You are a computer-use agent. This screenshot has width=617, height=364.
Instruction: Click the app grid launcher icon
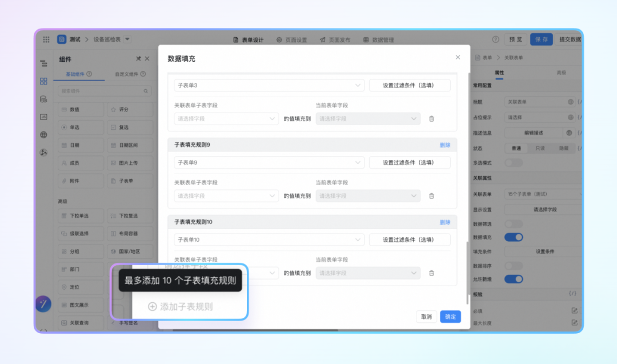46,39
